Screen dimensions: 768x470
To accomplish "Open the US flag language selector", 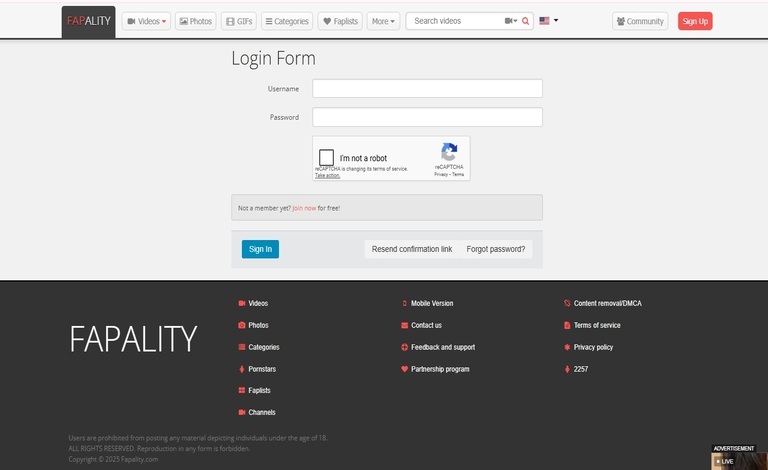I will point(549,21).
